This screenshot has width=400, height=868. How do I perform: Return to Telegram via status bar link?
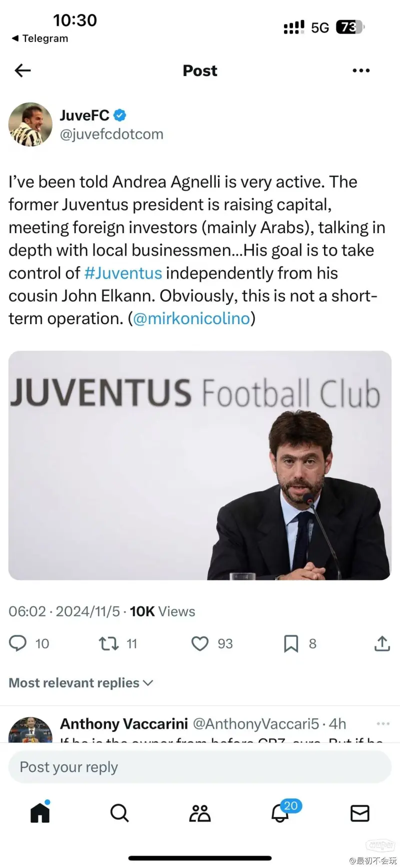click(40, 39)
